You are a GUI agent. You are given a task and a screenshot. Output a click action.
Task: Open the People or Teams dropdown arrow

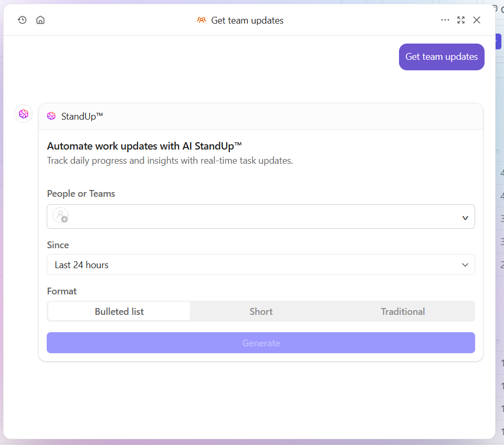(465, 218)
